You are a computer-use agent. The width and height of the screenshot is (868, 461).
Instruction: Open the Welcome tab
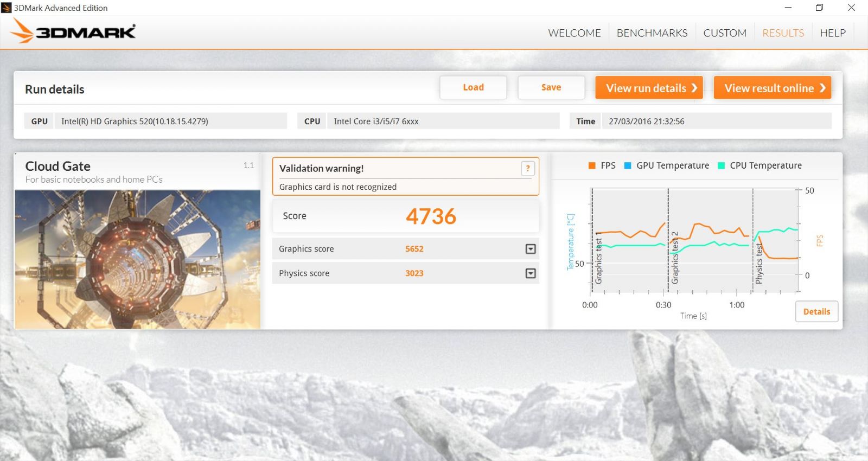(574, 33)
